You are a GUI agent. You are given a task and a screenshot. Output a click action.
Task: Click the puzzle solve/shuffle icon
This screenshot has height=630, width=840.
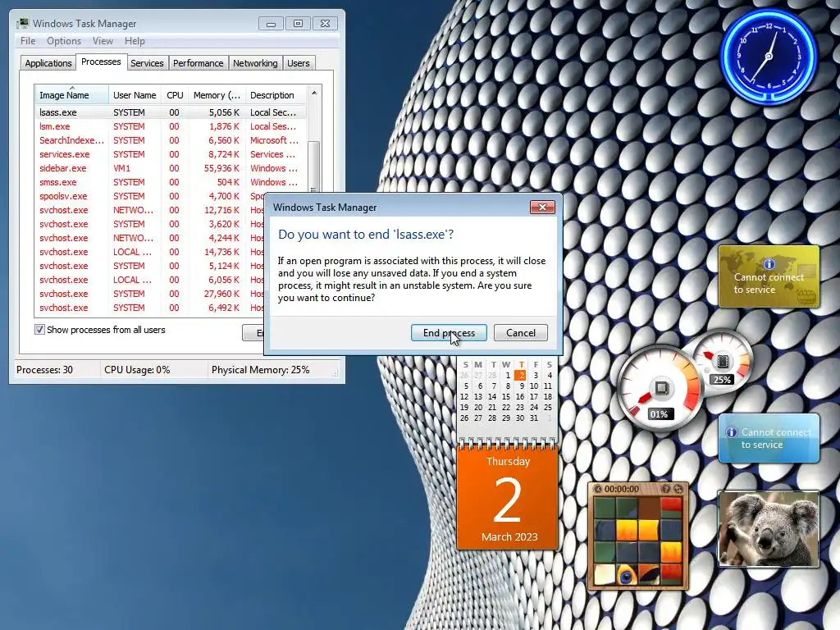[x=678, y=489]
